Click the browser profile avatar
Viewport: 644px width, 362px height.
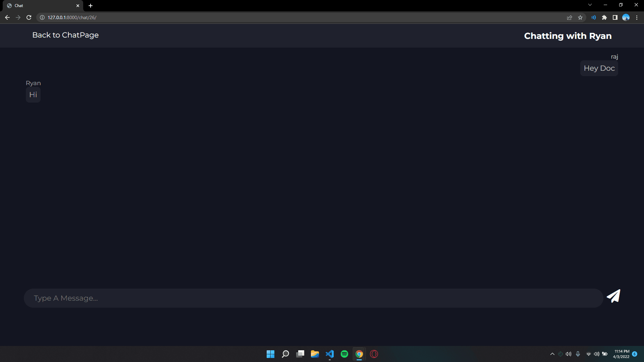click(x=626, y=17)
